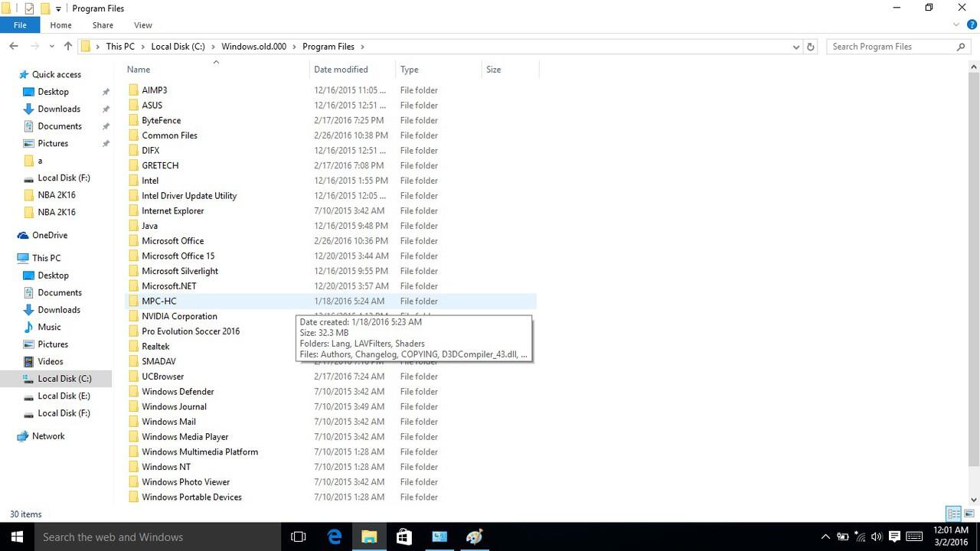980x551 pixels.
Task: Select 'Windows.old.000' breadcrumb segment
Action: (253, 47)
